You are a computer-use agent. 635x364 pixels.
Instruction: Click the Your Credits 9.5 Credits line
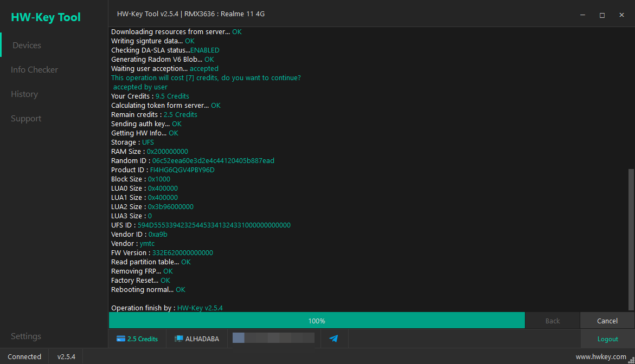[x=150, y=96]
